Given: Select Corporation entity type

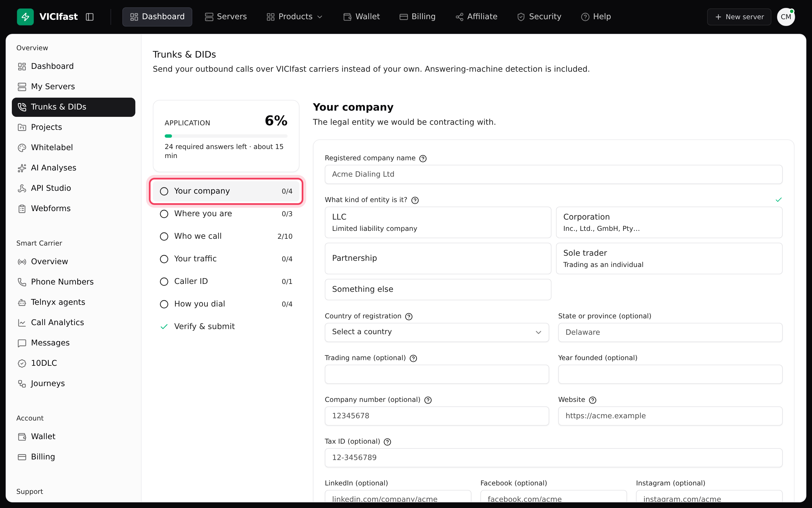Looking at the screenshot, I should point(669,222).
